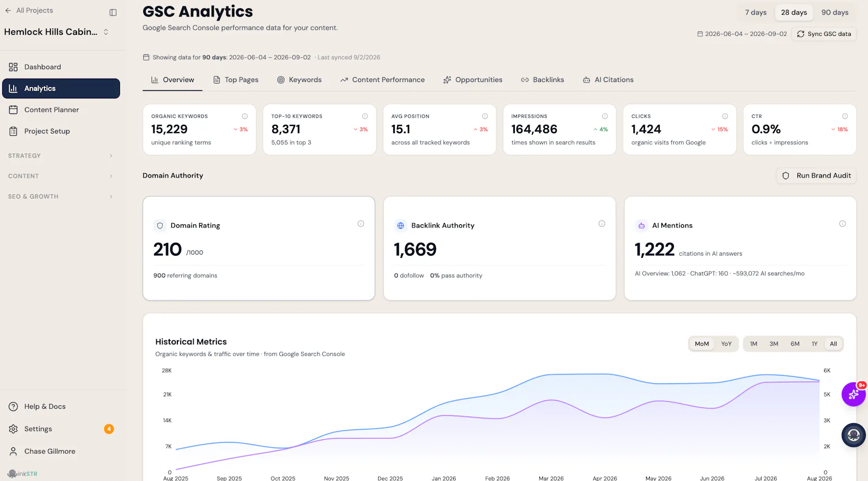The image size is (868, 481).
Task: Collapse the sidebar panel icon
Action: (x=113, y=12)
